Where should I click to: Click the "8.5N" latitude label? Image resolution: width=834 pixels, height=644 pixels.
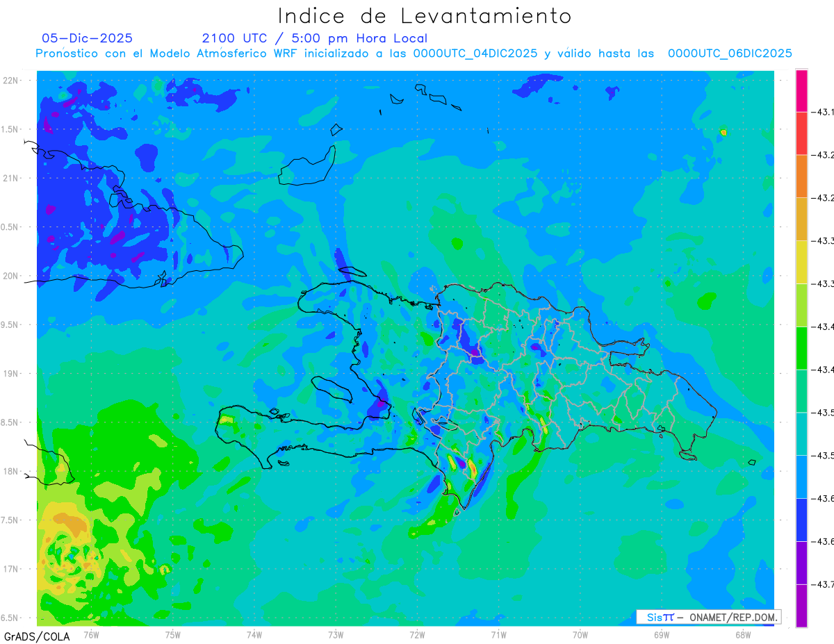point(10,422)
